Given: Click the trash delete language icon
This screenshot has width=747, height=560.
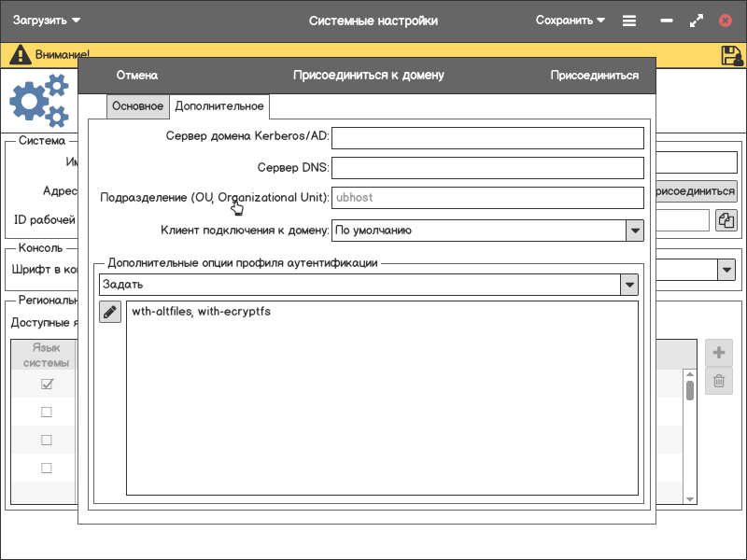Looking at the screenshot, I should pos(719,380).
